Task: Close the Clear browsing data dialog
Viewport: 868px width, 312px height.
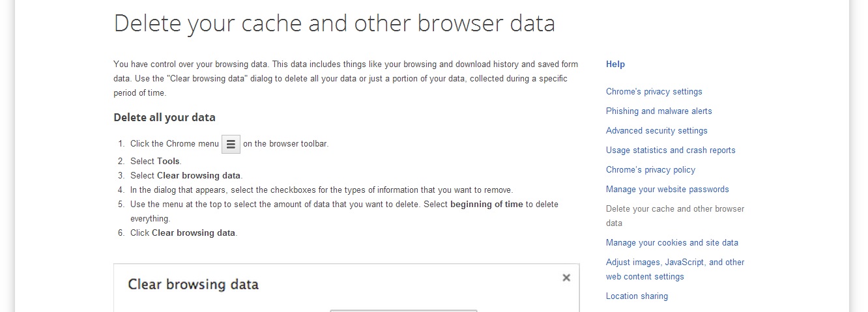Action: [x=566, y=277]
